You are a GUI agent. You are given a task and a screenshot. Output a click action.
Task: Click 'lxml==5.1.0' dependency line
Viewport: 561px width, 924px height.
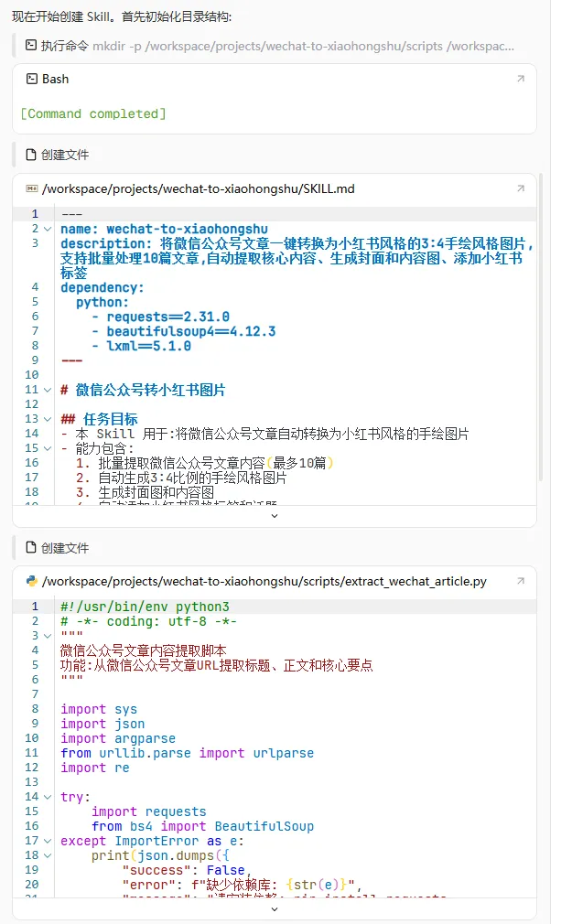142,346
